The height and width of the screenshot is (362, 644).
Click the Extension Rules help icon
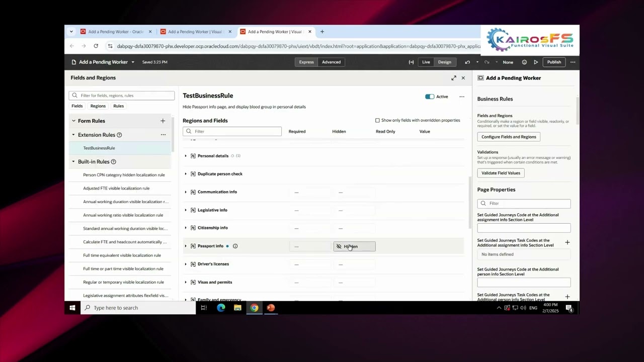(x=119, y=135)
